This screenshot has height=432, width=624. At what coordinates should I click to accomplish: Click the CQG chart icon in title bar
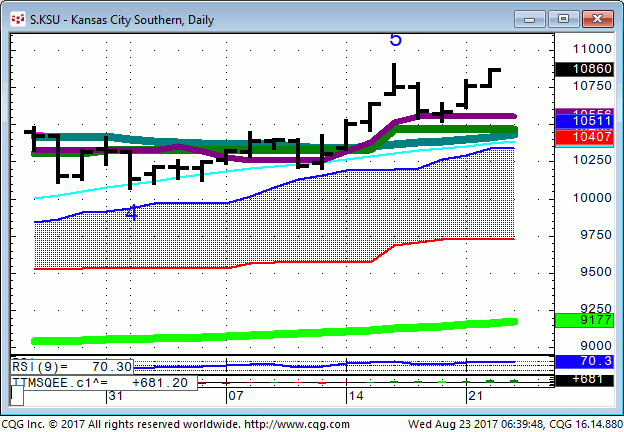coord(18,19)
